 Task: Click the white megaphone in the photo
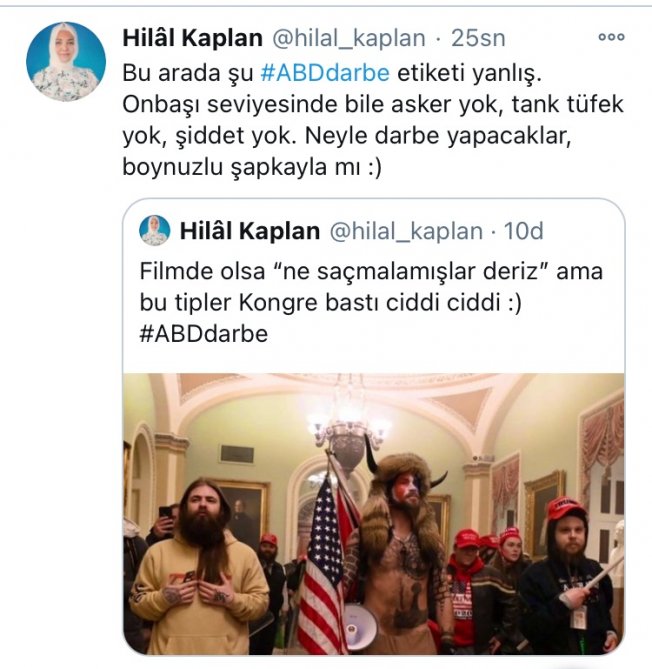coord(361,625)
